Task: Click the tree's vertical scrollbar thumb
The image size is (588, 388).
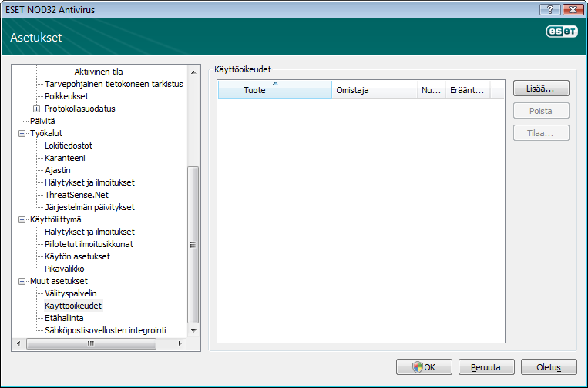Action: 193,245
